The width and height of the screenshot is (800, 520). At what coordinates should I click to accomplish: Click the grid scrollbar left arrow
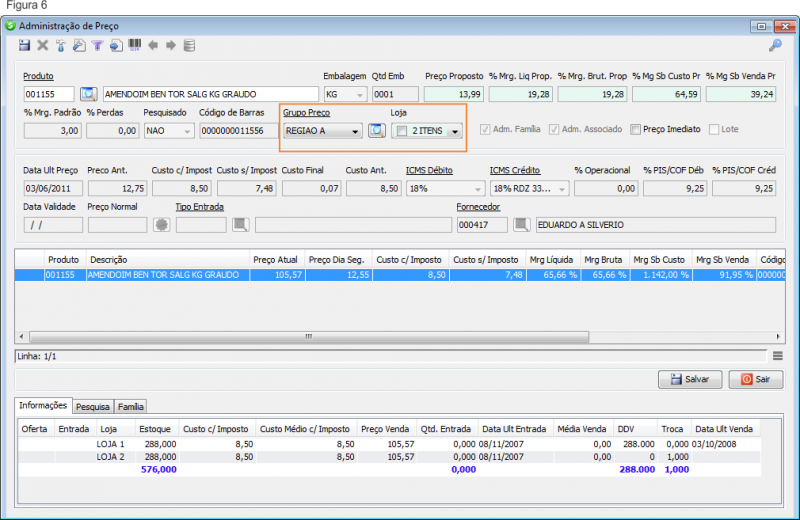[x=21, y=337]
